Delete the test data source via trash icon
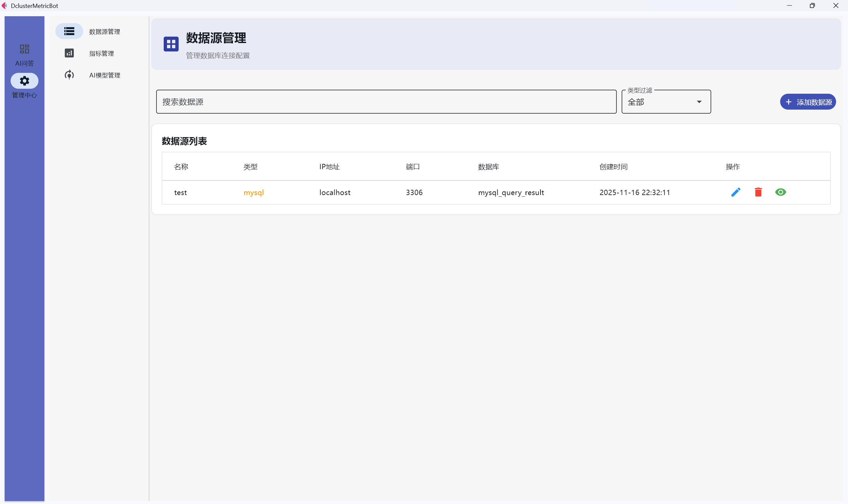Viewport: 848px width, 504px height. point(758,192)
